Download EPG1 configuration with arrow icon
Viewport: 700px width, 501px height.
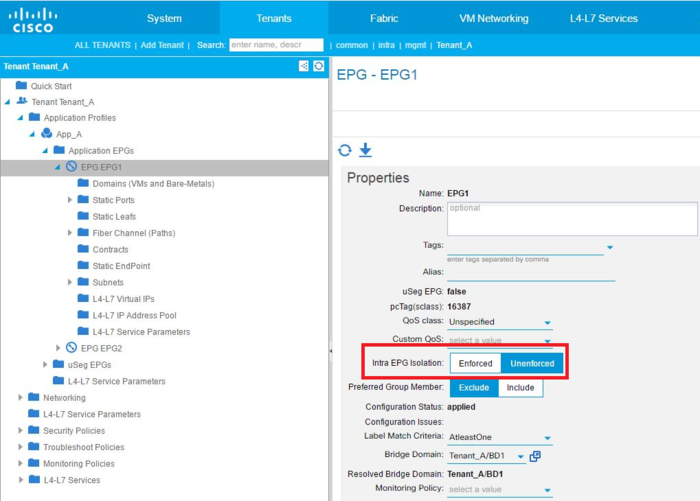pyautogui.click(x=365, y=150)
